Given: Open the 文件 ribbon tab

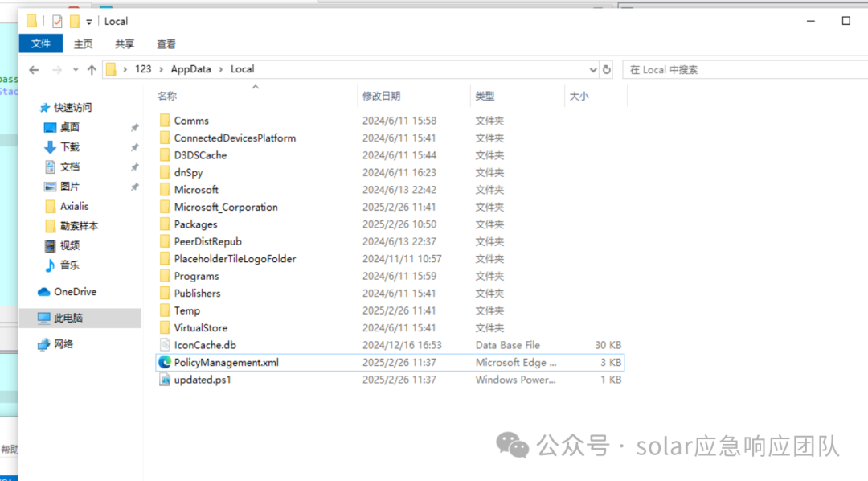Looking at the screenshot, I should tap(40, 43).
